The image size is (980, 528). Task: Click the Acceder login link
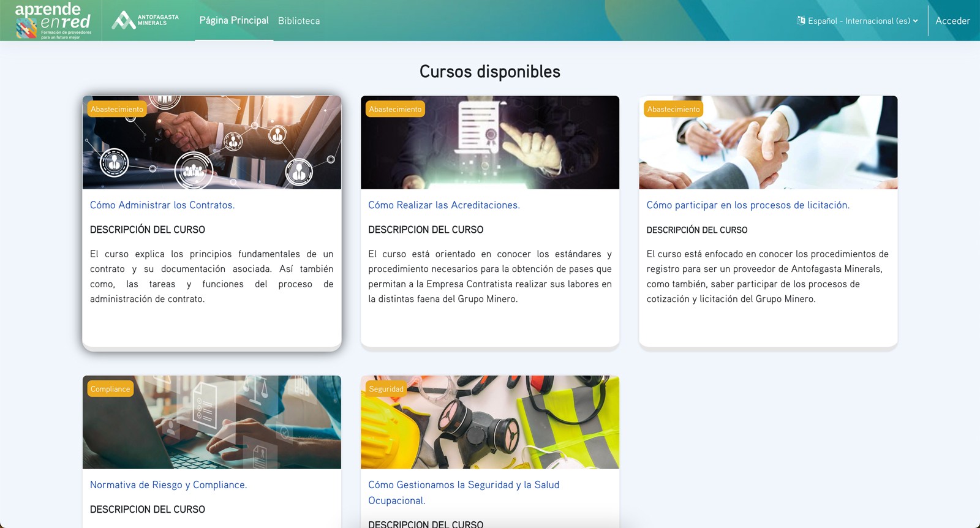point(952,21)
